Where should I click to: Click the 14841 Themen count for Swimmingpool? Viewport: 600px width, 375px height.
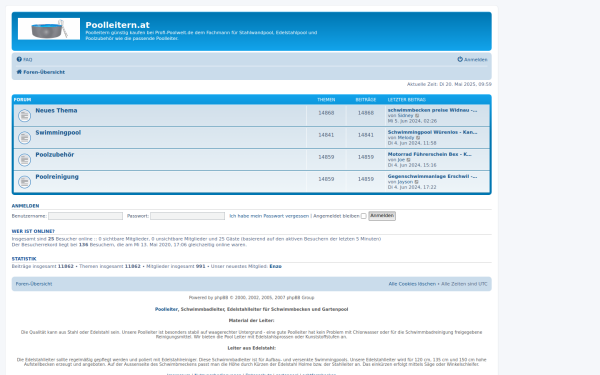click(326, 135)
